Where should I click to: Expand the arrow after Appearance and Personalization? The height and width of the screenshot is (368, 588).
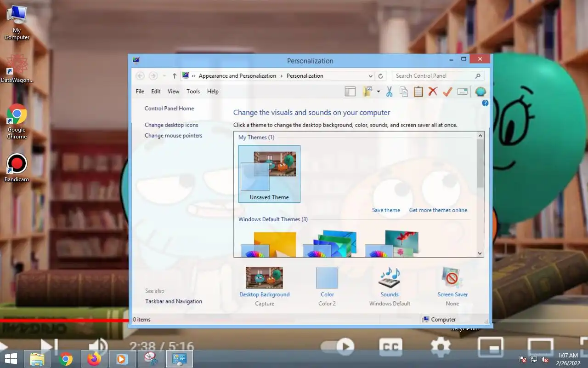click(282, 76)
